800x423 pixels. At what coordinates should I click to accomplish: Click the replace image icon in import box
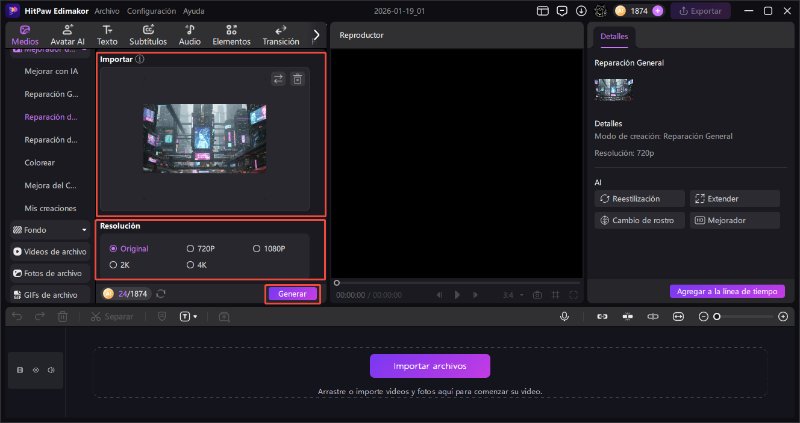pos(278,79)
